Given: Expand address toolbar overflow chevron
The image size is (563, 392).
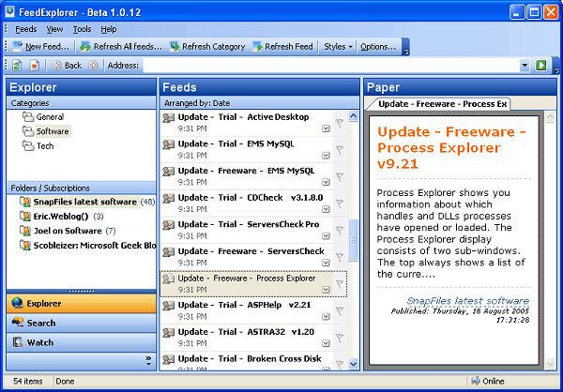Looking at the screenshot, I should click(555, 66).
